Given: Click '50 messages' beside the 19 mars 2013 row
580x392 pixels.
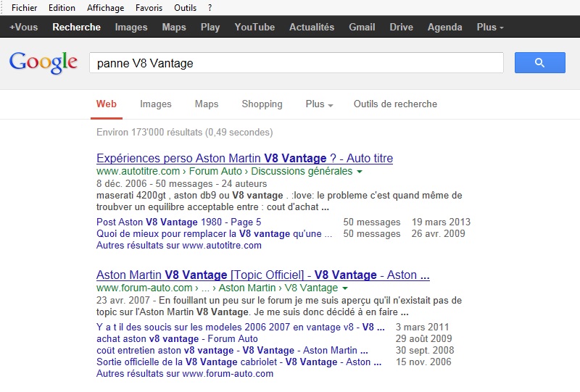Looking at the screenshot, I should pyautogui.click(x=371, y=222).
